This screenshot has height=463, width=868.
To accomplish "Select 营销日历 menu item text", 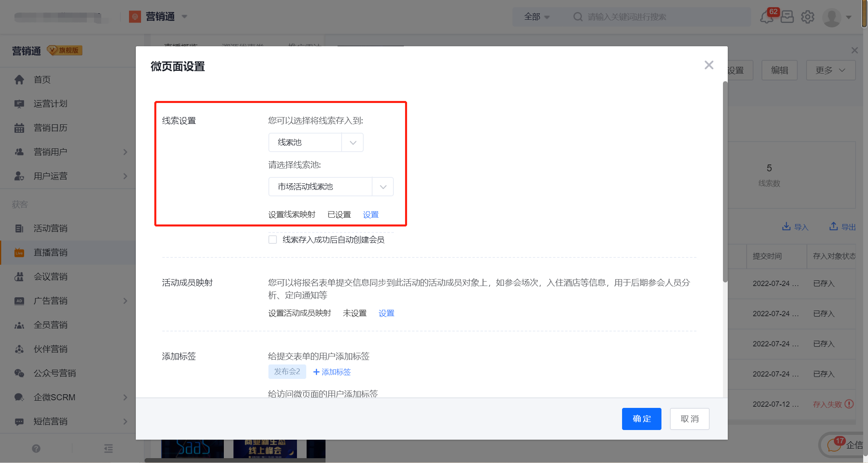I will pyautogui.click(x=50, y=128).
